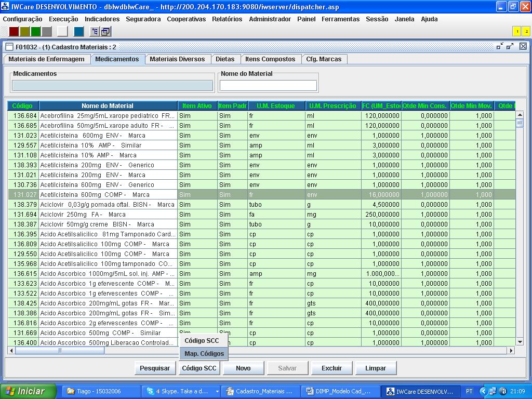
Task: Choose Código SCC in popup menu
Action: (x=202, y=341)
